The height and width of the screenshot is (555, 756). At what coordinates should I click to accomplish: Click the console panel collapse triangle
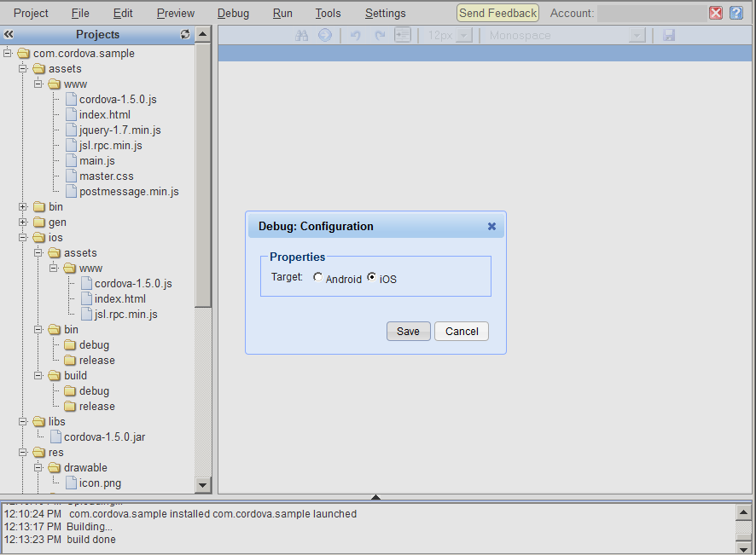[375, 497]
